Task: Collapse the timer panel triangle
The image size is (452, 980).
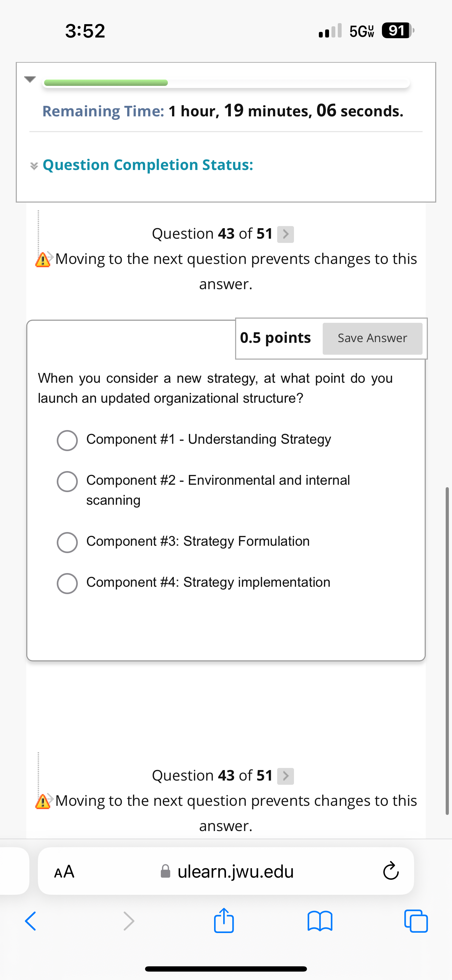Action: 30,79
